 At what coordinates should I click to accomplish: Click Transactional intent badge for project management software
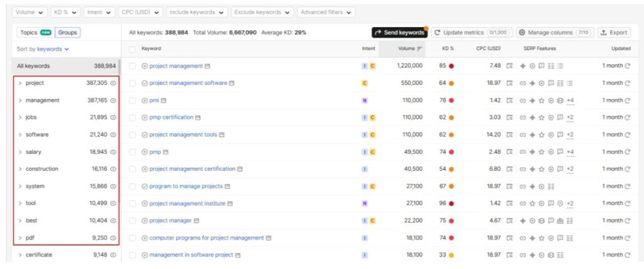[364, 83]
